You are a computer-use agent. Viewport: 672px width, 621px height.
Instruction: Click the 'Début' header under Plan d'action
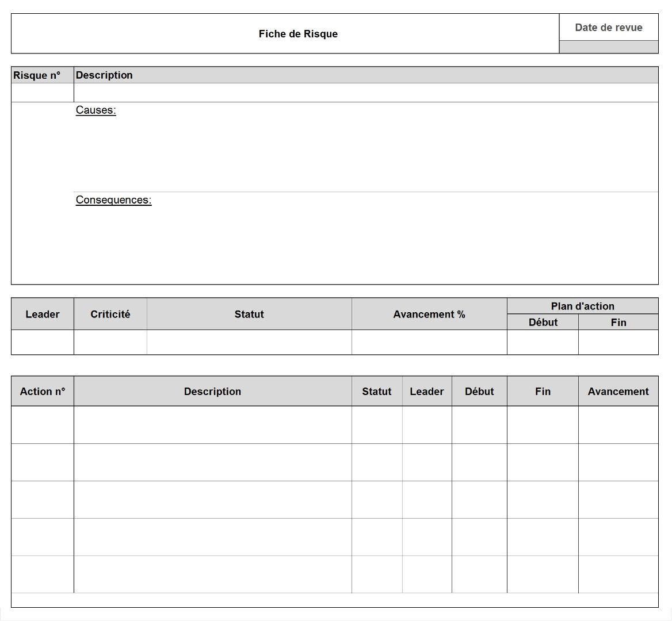point(543,322)
